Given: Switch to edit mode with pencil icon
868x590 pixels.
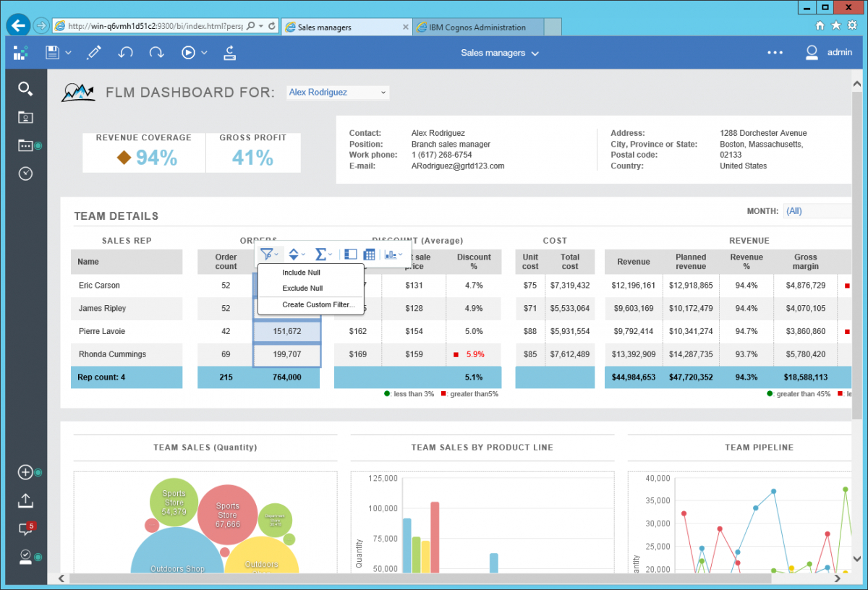Looking at the screenshot, I should click(93, 52).
